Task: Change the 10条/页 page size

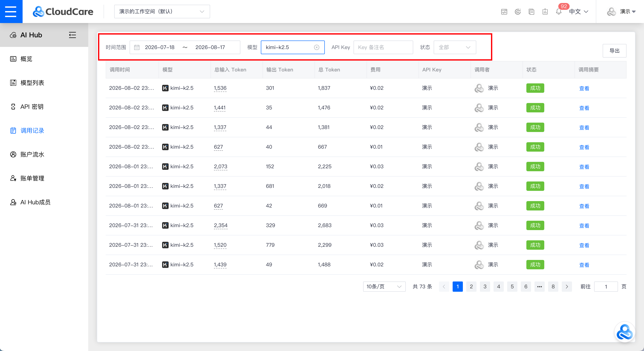Action: tap(384, 286)
